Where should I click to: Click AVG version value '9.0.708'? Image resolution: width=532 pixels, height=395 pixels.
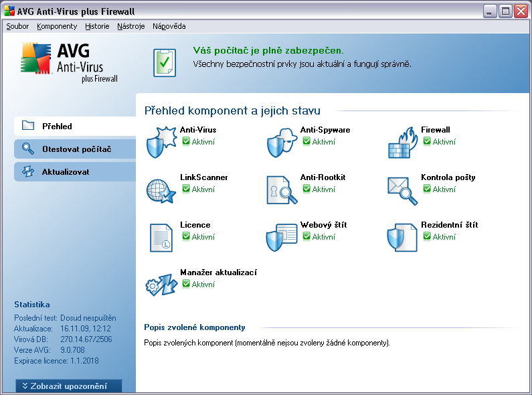click(73, 349)
